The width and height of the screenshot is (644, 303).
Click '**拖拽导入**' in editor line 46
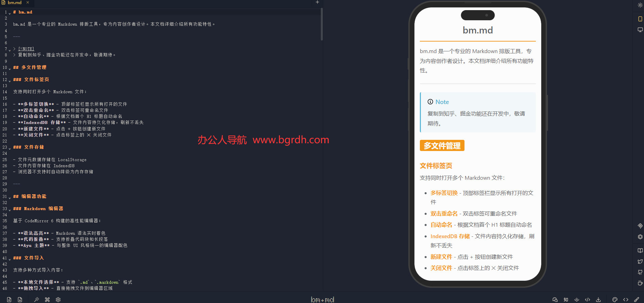pos(33,288)
